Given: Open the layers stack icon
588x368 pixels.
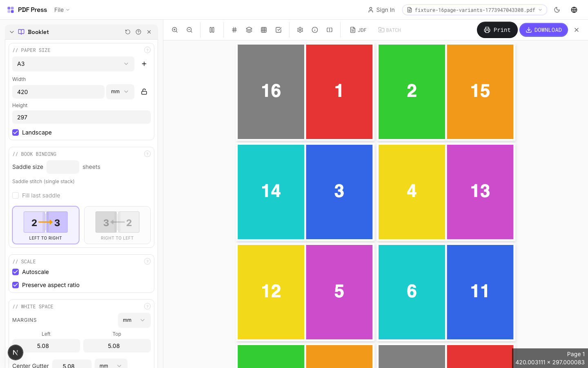Looking at the screenshot, I should pos(249,30).
